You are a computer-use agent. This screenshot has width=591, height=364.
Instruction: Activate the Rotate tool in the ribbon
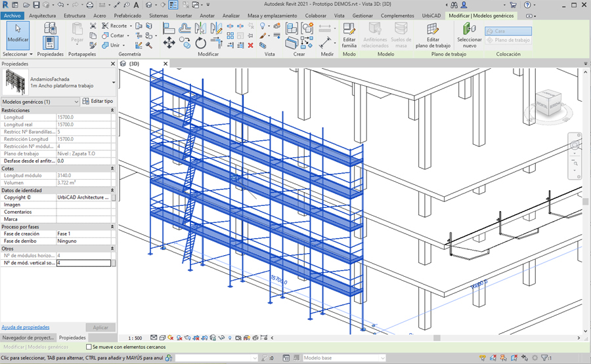201,43
